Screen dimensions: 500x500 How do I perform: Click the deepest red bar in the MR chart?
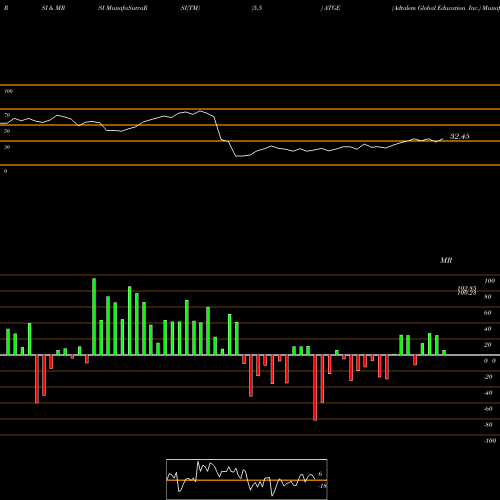click(315, 388)
